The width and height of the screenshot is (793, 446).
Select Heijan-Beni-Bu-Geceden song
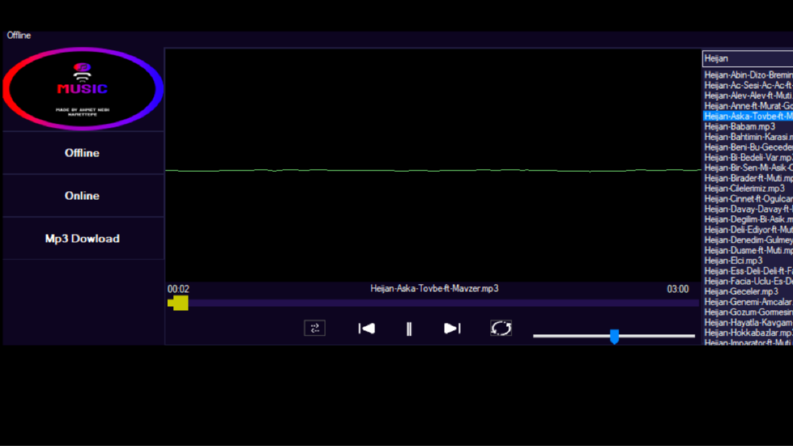tap(748, 147)
